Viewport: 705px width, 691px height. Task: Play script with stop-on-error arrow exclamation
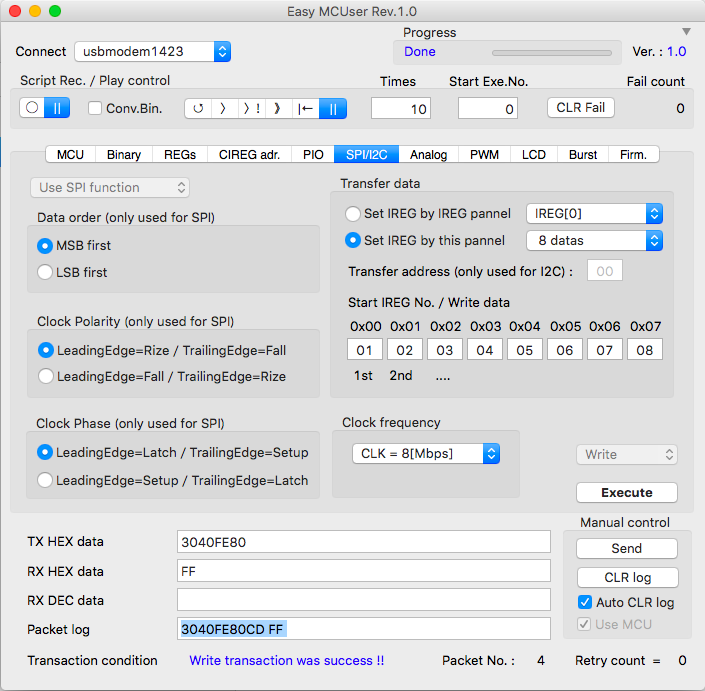[251, 108]
